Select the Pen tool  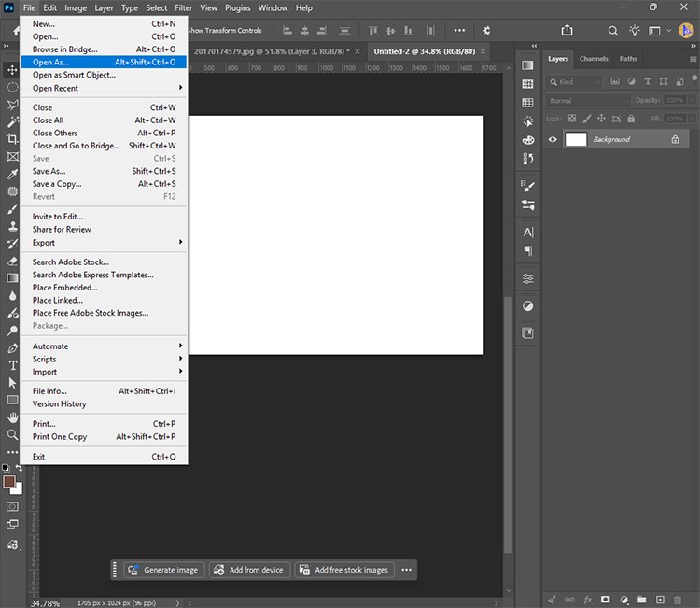click(x=12, y=348)
